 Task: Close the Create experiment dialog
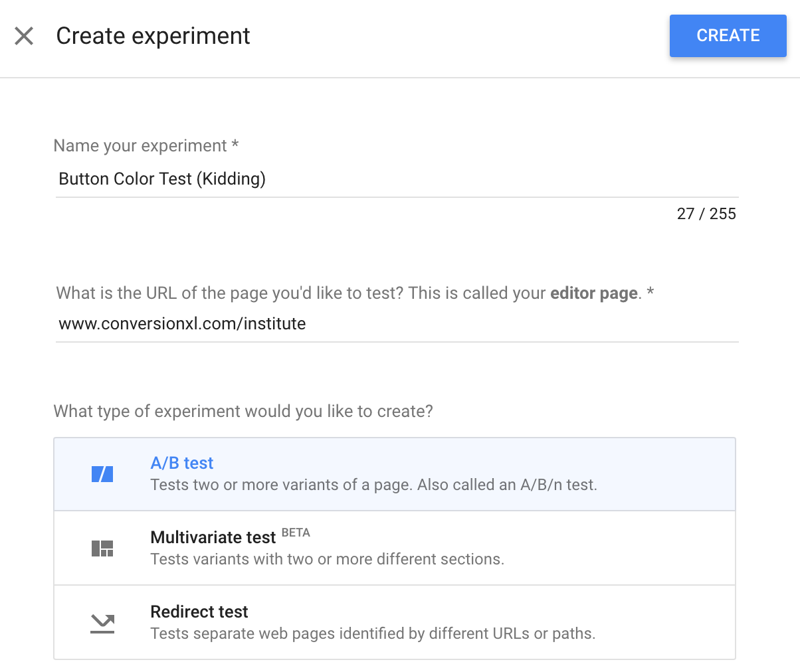[x=24, y=36]
